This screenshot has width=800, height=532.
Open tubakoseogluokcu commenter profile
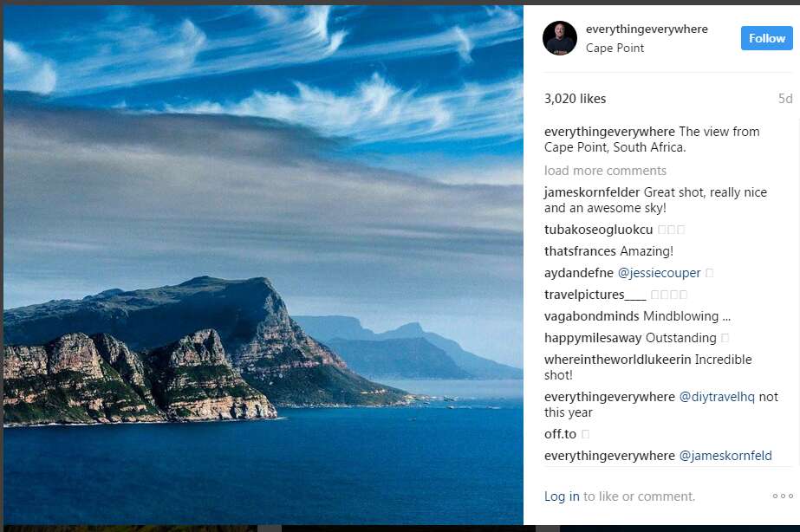tap(598, 230)
